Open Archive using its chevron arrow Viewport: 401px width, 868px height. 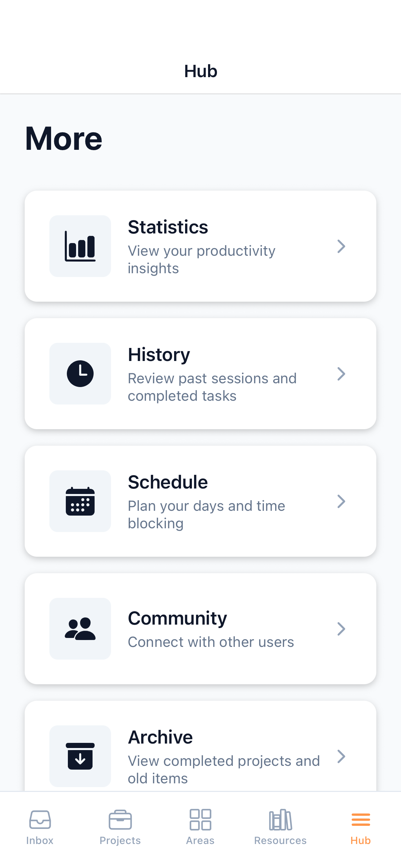(341, 756)
